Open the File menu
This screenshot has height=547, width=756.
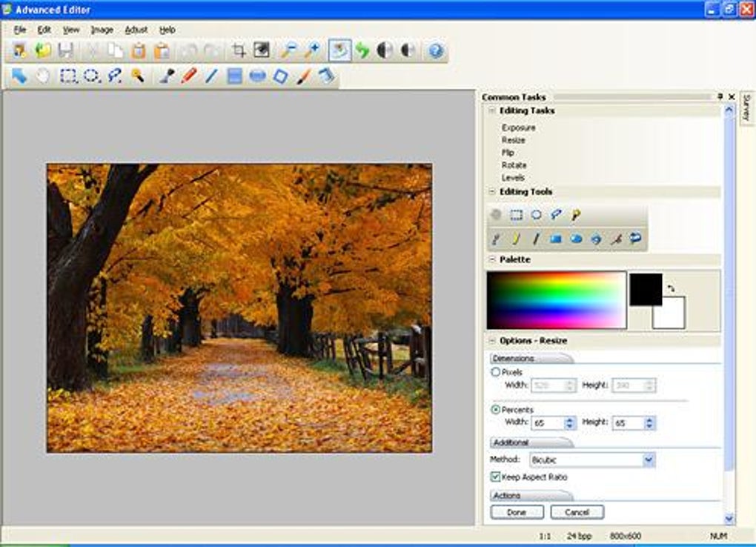pos(20,30)
